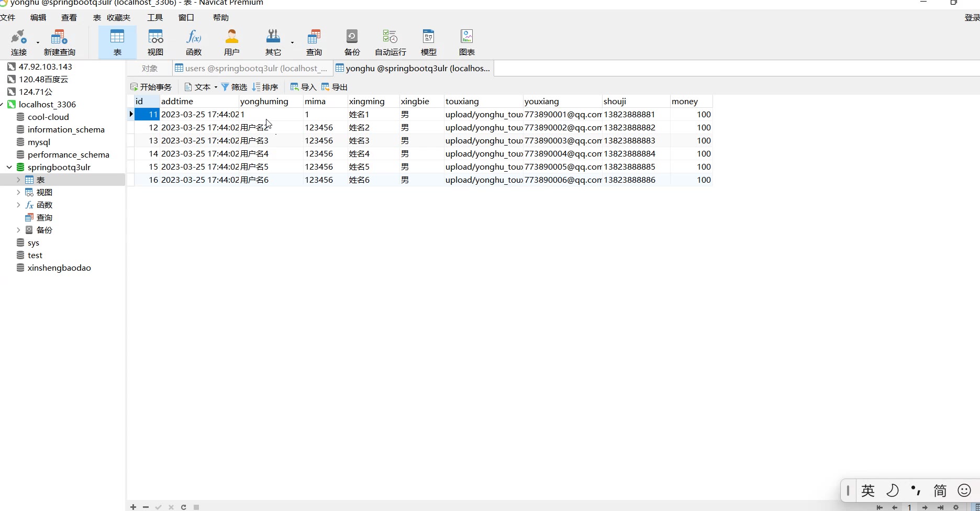Click the email cell 773890004@qq.com
The height and width of the screenshot is (511, 980).
[x=562, y=153]
